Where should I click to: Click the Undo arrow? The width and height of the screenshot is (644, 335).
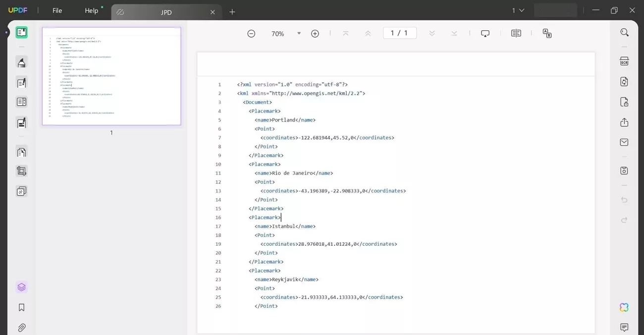[x=624, y=200]
